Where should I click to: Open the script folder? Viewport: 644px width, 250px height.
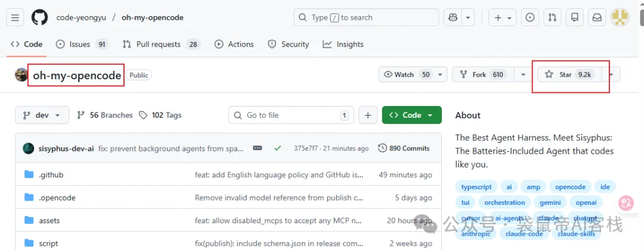[48, 243]
